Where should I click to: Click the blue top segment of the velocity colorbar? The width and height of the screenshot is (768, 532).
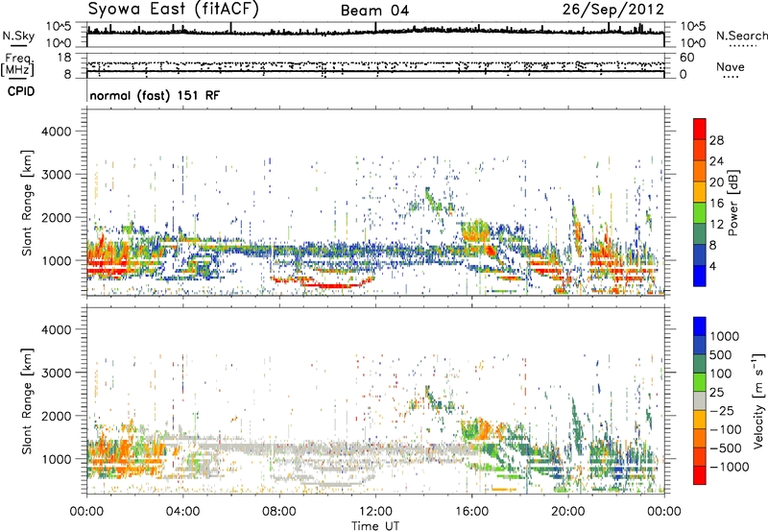tap(700, 326)
